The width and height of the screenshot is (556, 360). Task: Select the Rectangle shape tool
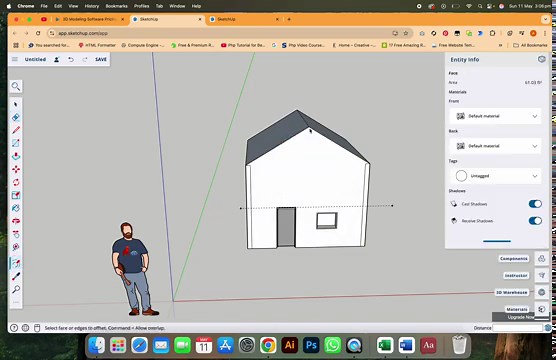click(16, 143)
